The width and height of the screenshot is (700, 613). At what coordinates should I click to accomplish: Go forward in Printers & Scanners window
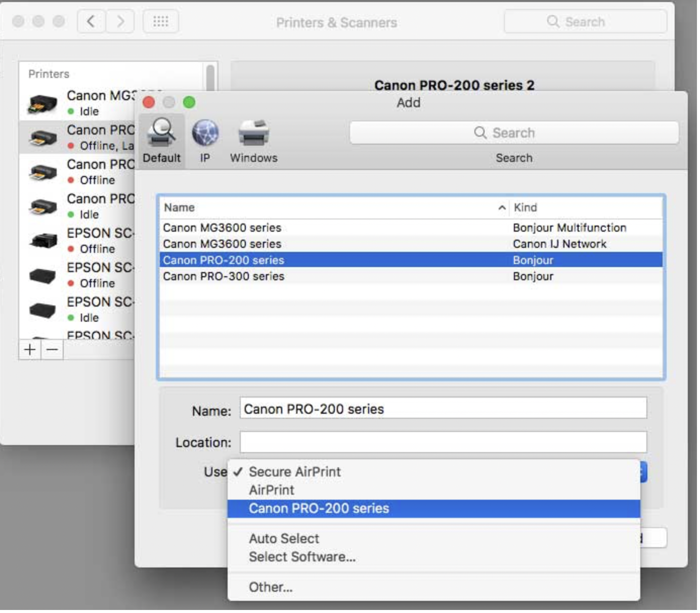(x=120, y=22)
